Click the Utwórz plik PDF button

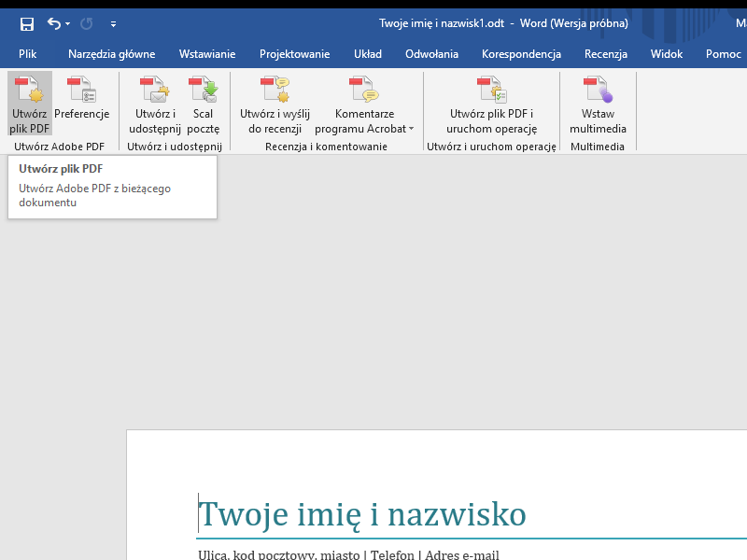point(29,105)
